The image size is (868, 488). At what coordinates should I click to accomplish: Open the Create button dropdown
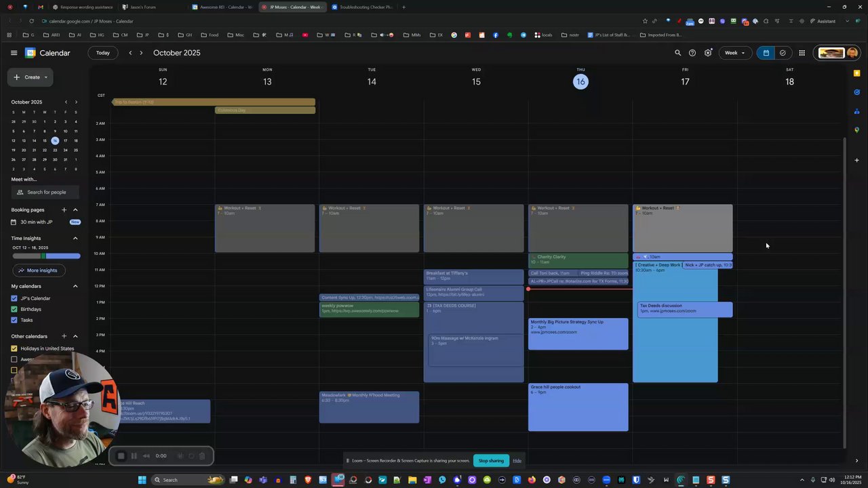(46, 77)
